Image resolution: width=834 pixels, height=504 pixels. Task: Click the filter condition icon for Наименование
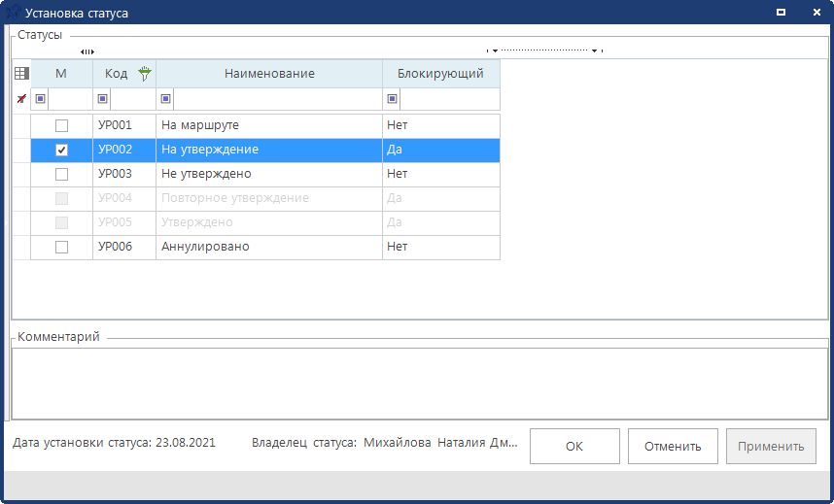tap(165, 99)
